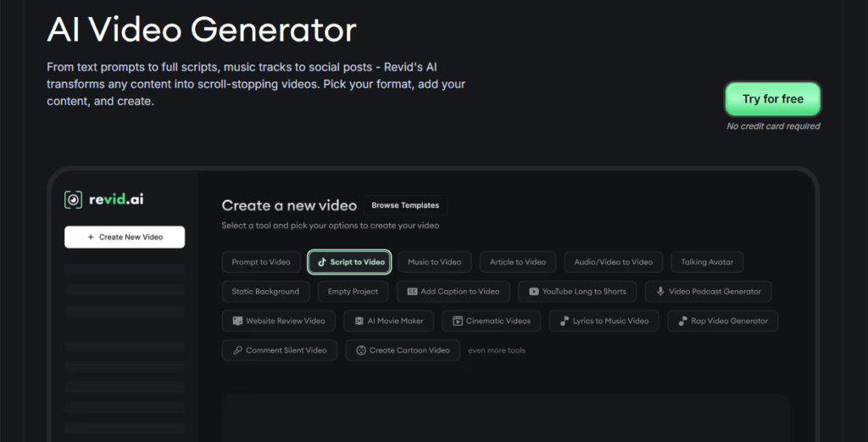This screenshot has width=868, height=442.
Task: Open AI Movie Maker
Action: tap(388, 321)
